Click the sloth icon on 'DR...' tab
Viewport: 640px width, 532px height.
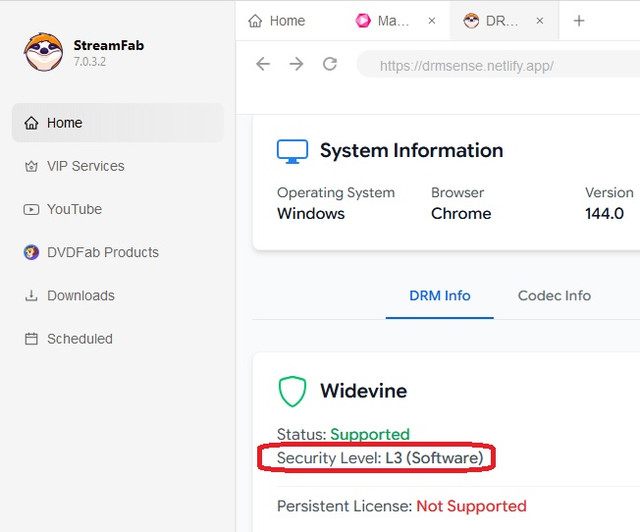point(471,20)
